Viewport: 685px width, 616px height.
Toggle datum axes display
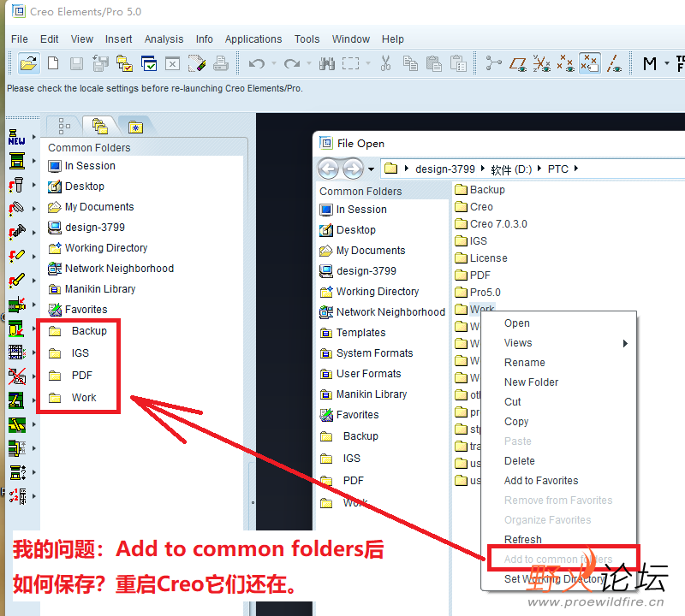(614, 64)
